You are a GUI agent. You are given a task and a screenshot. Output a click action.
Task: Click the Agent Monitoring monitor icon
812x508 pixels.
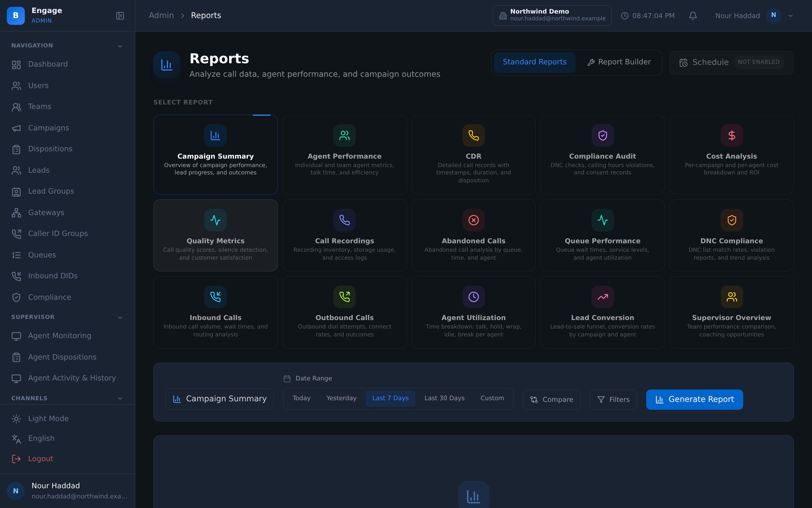coord(16,336)
